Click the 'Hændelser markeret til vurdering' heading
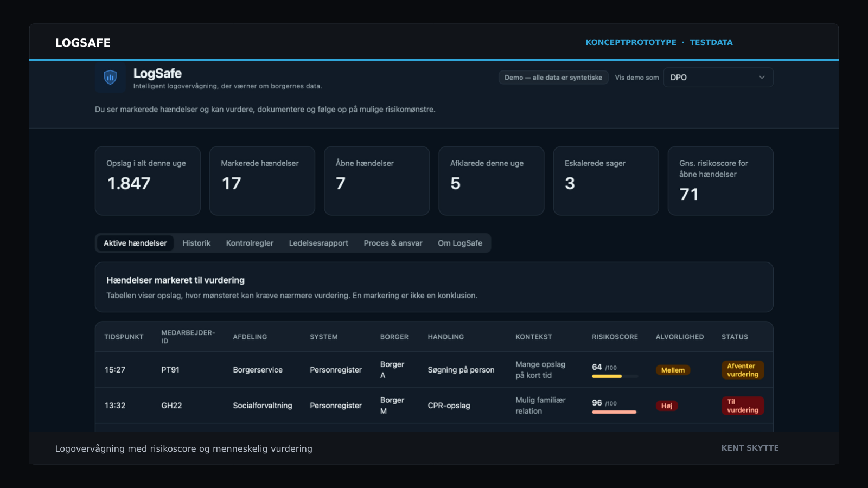The width and height of the screenshot is (868, 488). point(175,281)
